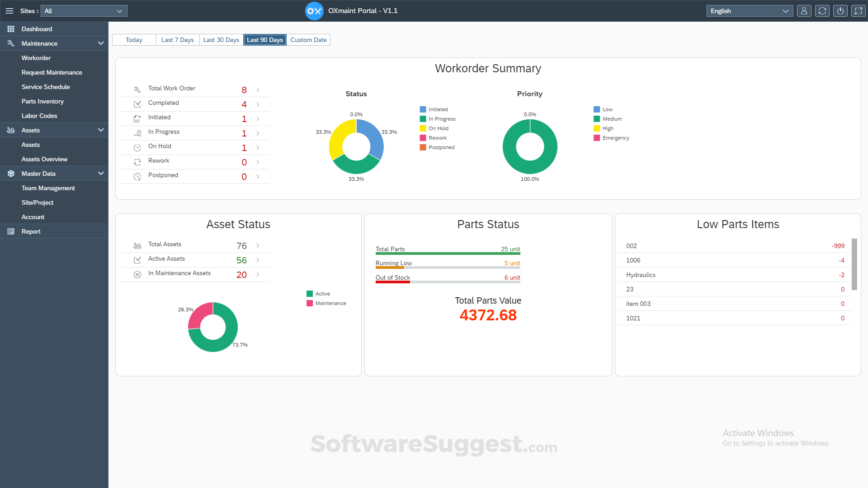This screenshot has height=488, width=868.
Task: Open Total Work Order details arrow
Action: [258, 90]
